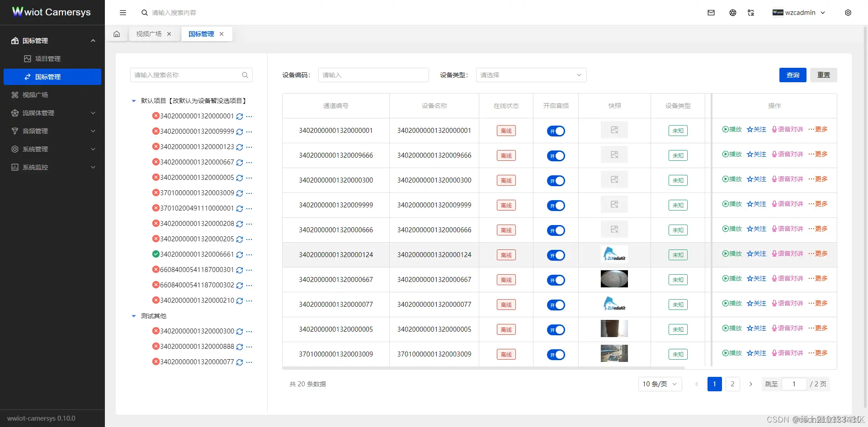868x427 pixels.
Task: Toggle the hamburger sidebar collapse icon
Action: click(x=123, y=13)
